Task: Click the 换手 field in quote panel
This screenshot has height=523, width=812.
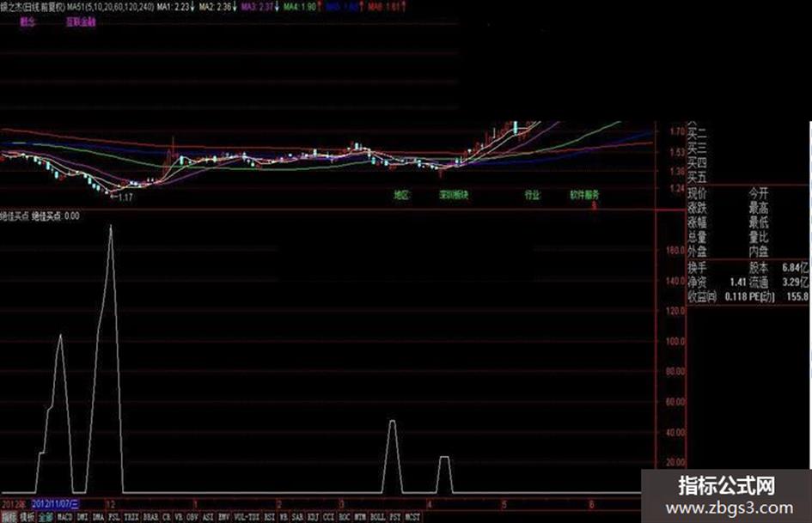Action: (x=697, y=268)
